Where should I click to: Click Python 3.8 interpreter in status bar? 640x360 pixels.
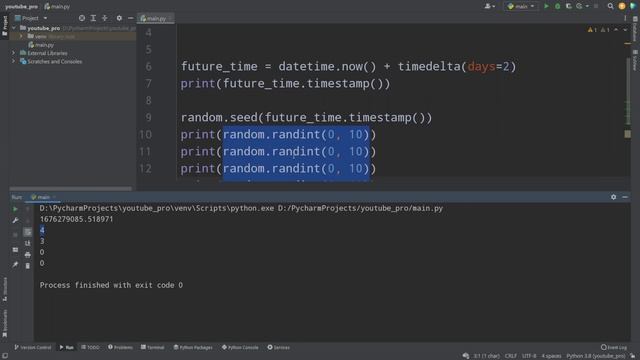click(x=596, y=356)
